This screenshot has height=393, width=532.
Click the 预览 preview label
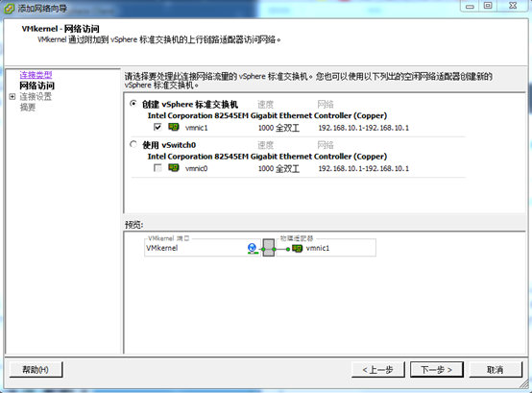[x=134, y=225]
